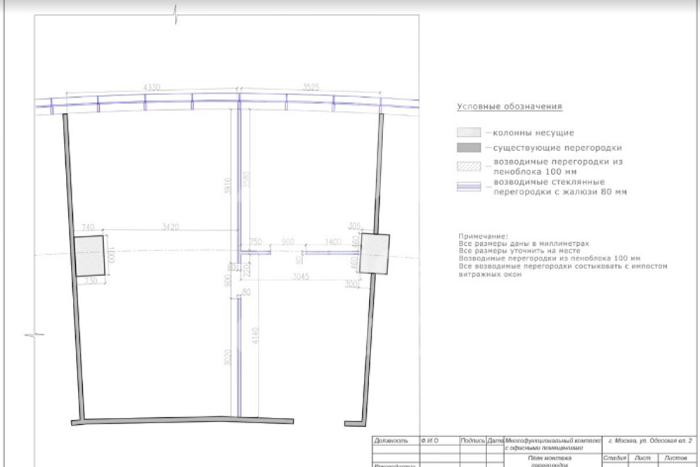700x467 pixels.
Task: Click the 1400 dimension near right column
Action: point(333,242)
